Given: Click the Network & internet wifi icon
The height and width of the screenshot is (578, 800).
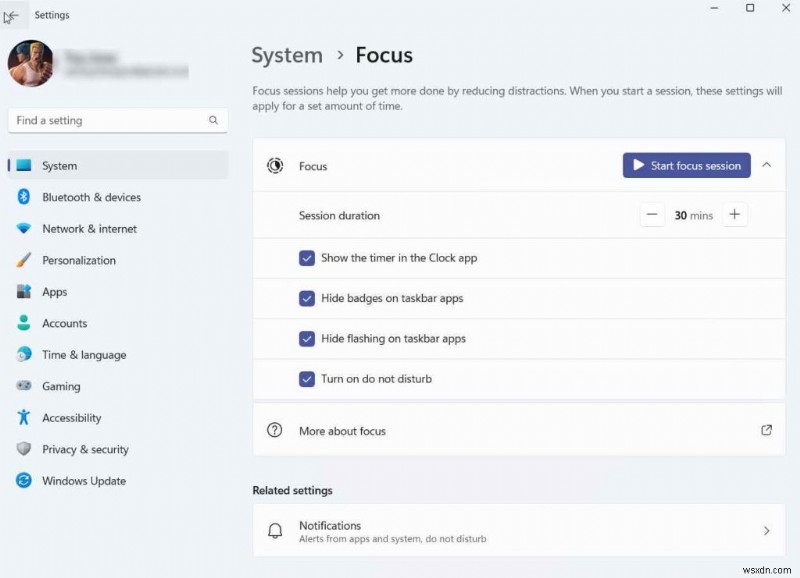Looking at the screenshot, I should tap(24, 229).
